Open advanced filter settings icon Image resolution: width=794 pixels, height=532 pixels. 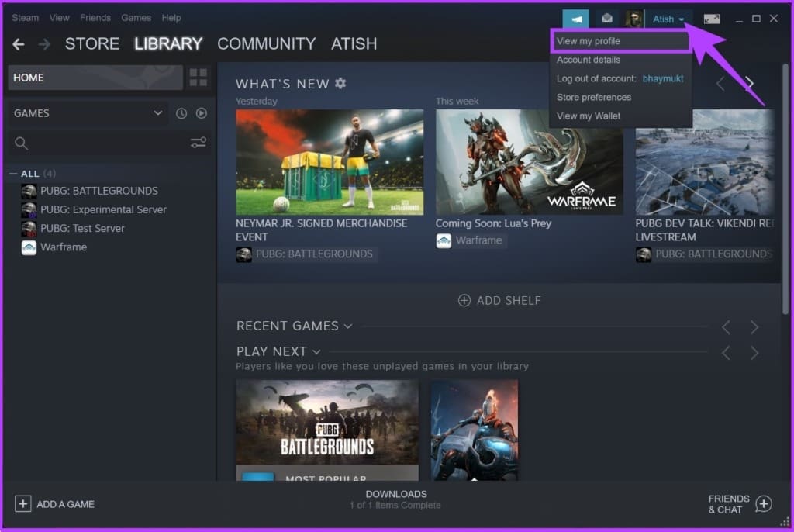pos(198,143)
